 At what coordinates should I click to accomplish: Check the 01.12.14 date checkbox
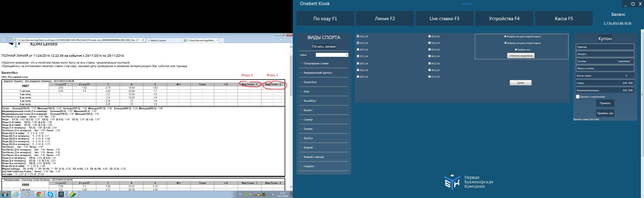430,36
